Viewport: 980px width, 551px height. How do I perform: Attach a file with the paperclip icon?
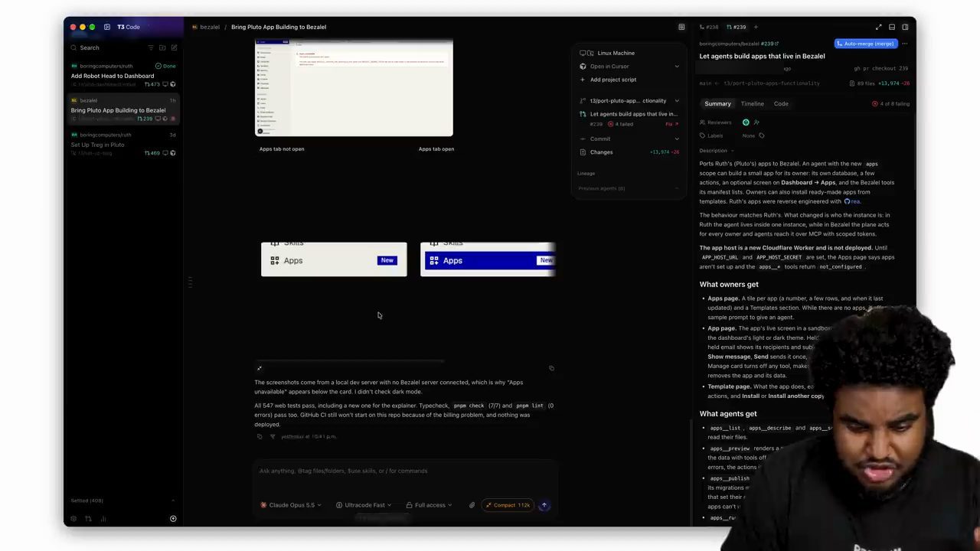coord(472,505)
